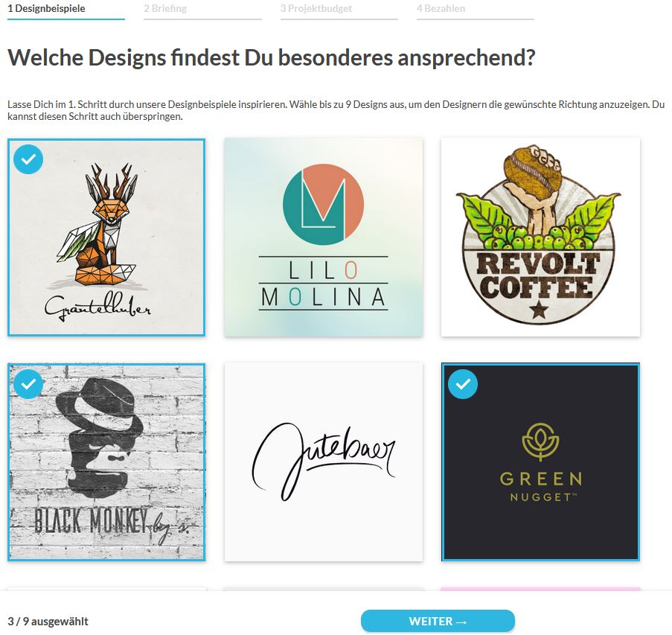672x635 pixels.
Task: Uncheck the Grantelhuber fox design checkmark
Action: point(28,159)
